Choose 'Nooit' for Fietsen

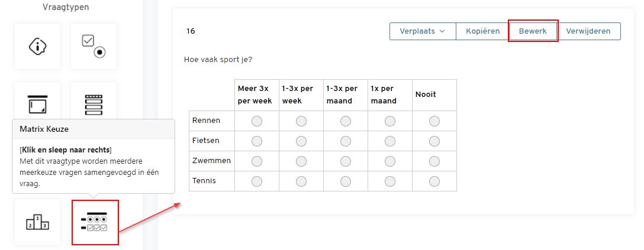[434, 141]
